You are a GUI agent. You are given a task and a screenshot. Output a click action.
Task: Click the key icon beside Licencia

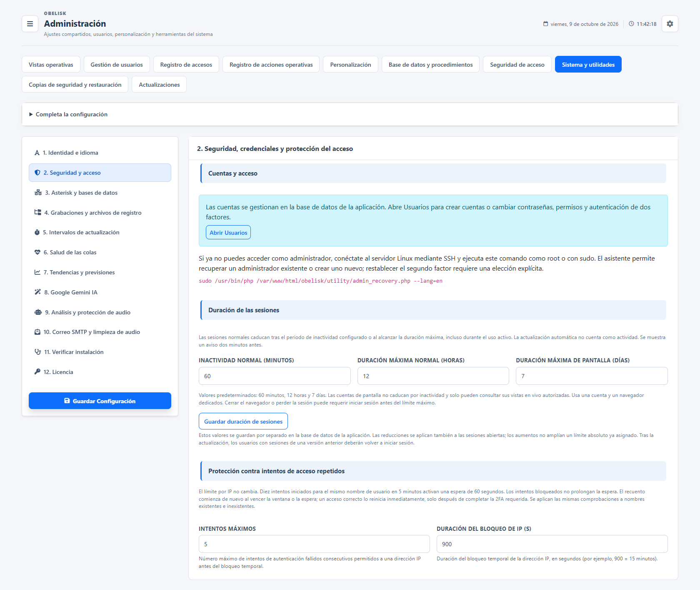tap(37, 372)
